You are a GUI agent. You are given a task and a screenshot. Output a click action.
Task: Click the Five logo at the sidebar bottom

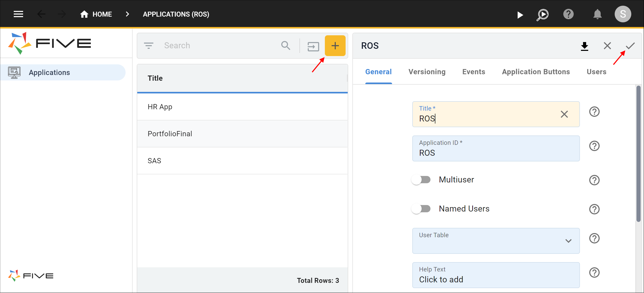(31, 276)
